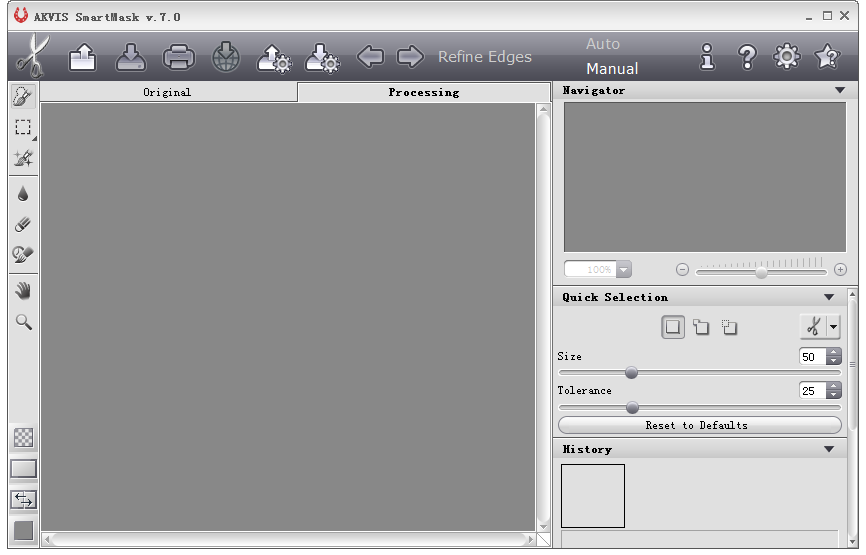Undo with the left arrow icon
Viewport: 866px width, 555px height.
370,56
